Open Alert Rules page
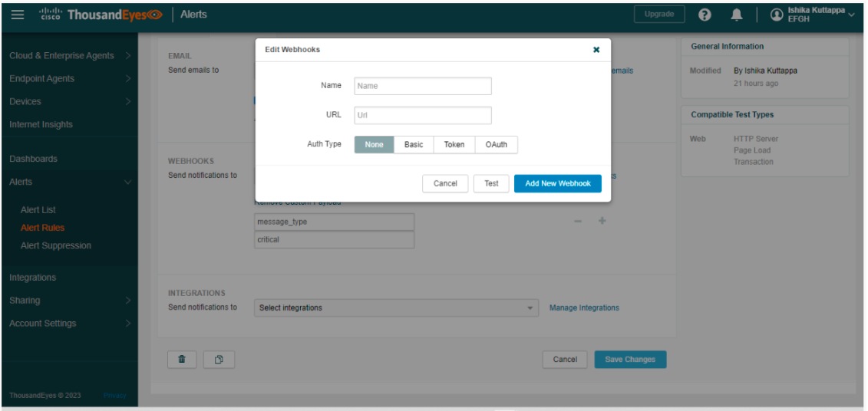The width and height of the screenshot is (868, 411). click(x=43, y=228)
